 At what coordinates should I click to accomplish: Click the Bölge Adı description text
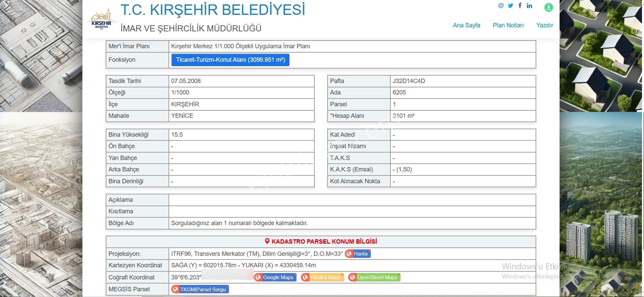[239, 223]
